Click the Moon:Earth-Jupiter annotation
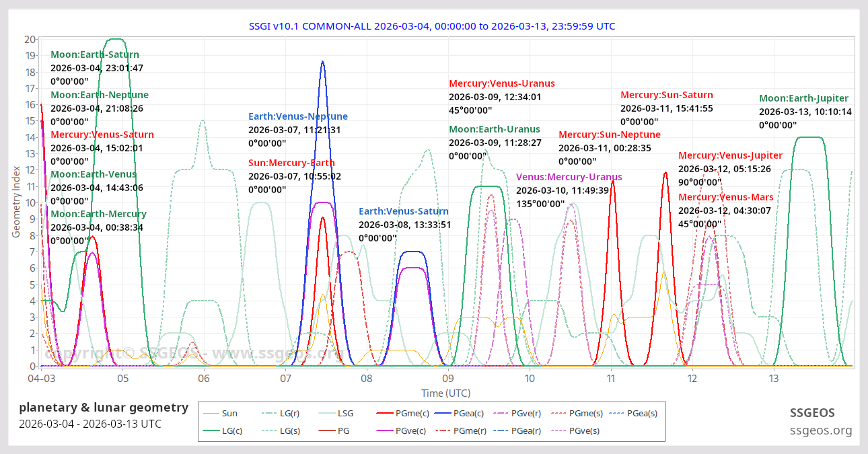 (803, 99)
